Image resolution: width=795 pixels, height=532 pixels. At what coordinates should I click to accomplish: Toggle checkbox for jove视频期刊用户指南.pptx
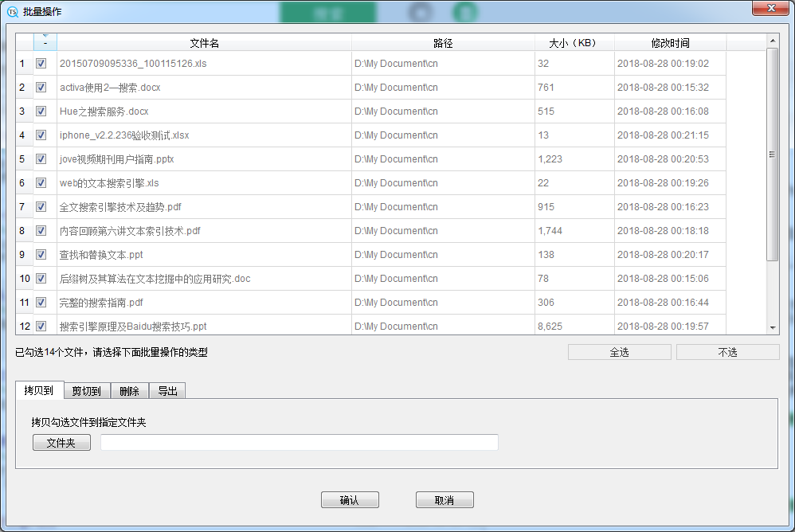41,159
